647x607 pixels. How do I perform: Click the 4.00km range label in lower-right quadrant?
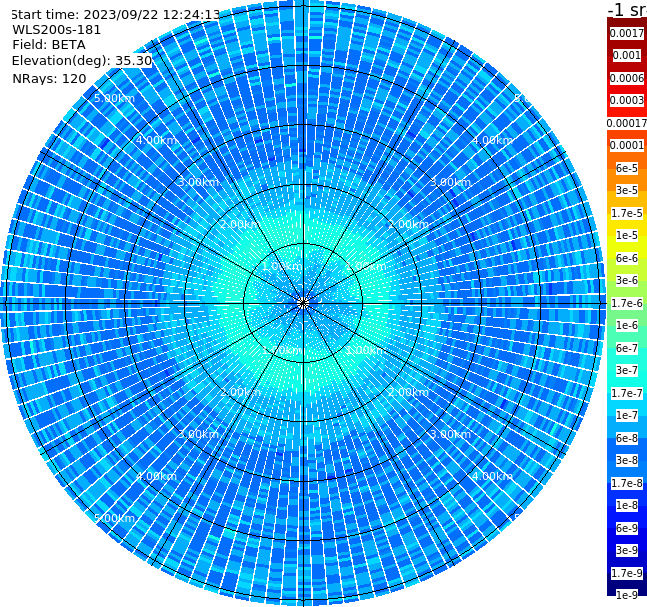click(x=492, y=476)
